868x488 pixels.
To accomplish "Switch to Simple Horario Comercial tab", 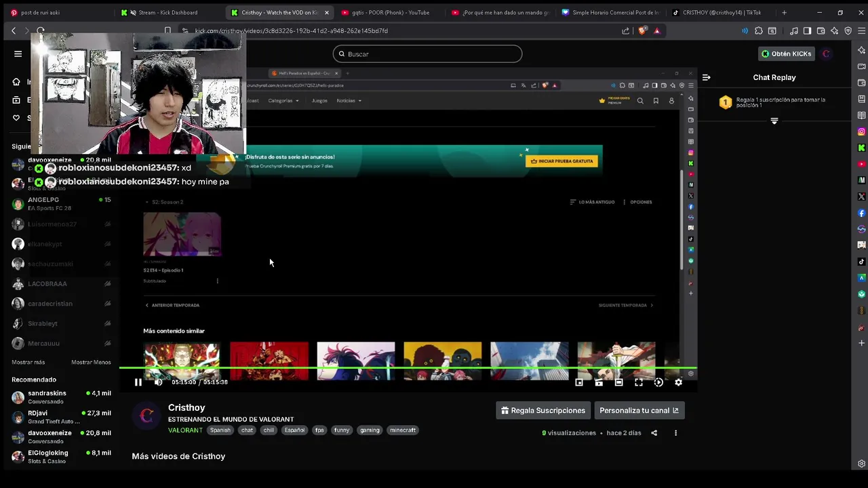I will [x=610, y=12].
